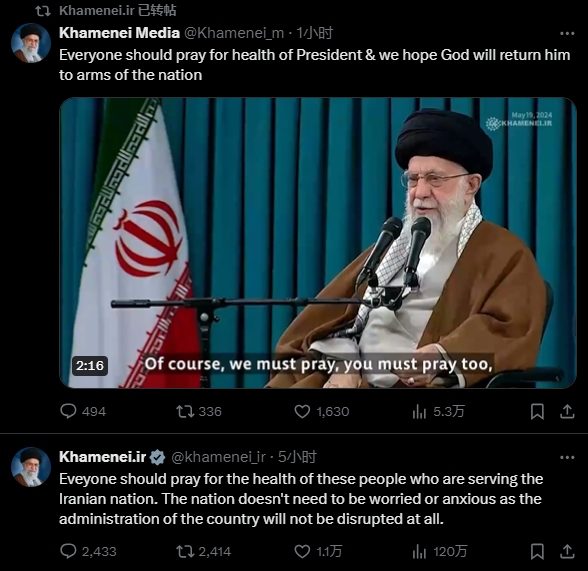
Task: Play the 2:16 video thumbnail
Action: click(318, 243)
